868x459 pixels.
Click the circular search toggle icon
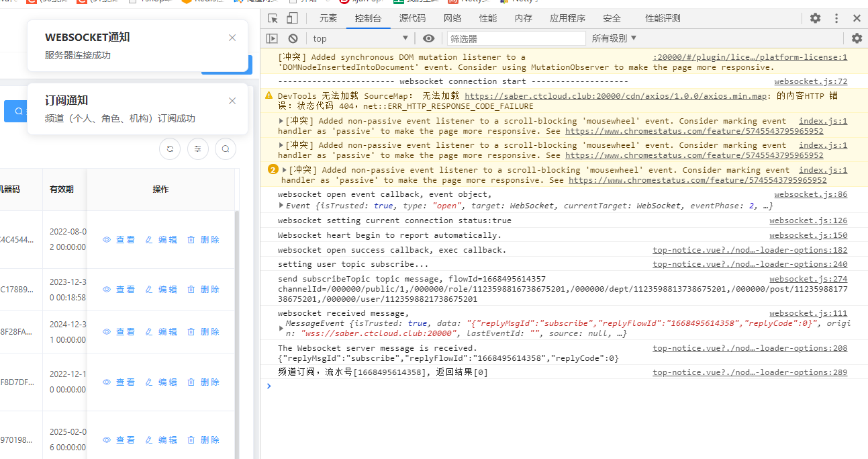tap(226, 149)
